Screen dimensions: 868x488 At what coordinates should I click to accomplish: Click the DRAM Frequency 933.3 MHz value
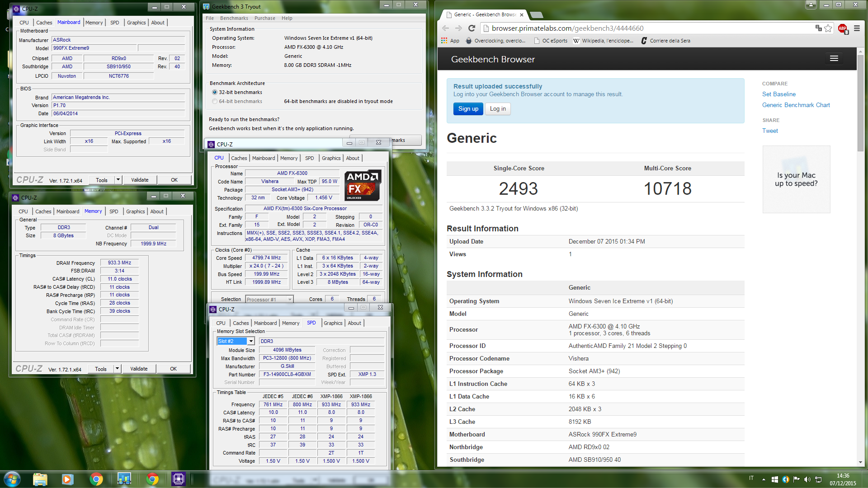(119, 263)
